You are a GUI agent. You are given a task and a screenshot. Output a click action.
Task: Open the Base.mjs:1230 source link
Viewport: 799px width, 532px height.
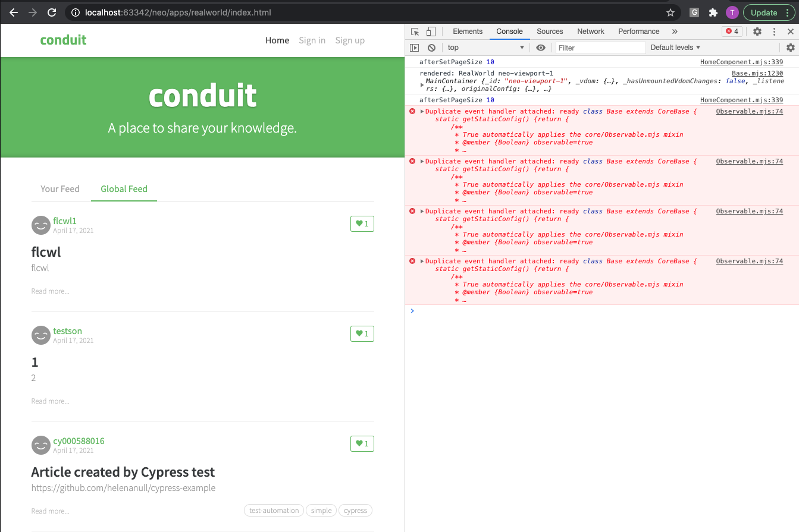coord(757,73)
